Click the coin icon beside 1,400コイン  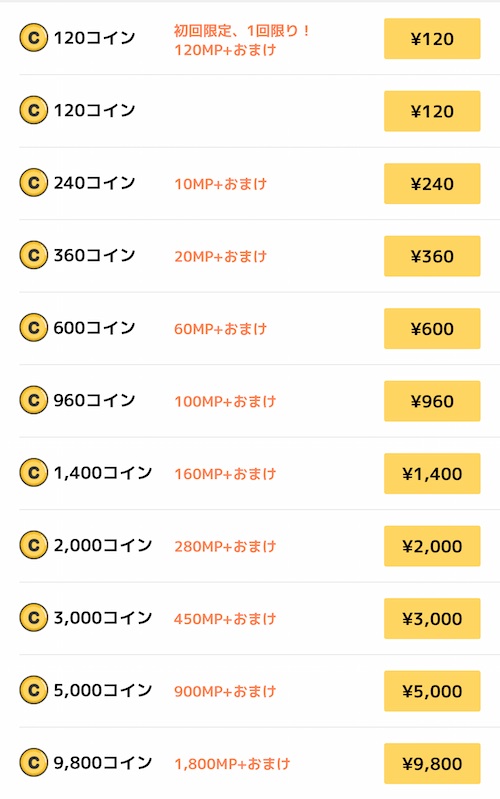[34, 472]
